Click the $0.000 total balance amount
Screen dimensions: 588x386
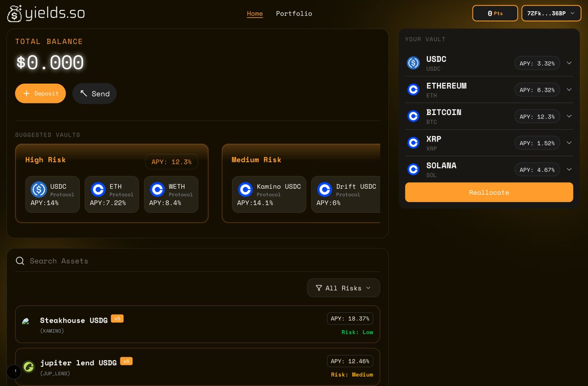coord(50,63)
